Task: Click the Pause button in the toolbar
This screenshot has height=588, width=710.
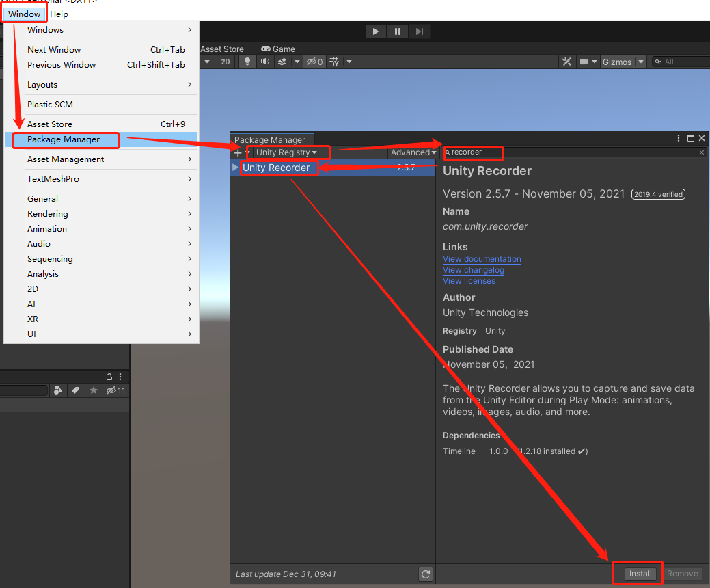Action: [x=397, y=31]
